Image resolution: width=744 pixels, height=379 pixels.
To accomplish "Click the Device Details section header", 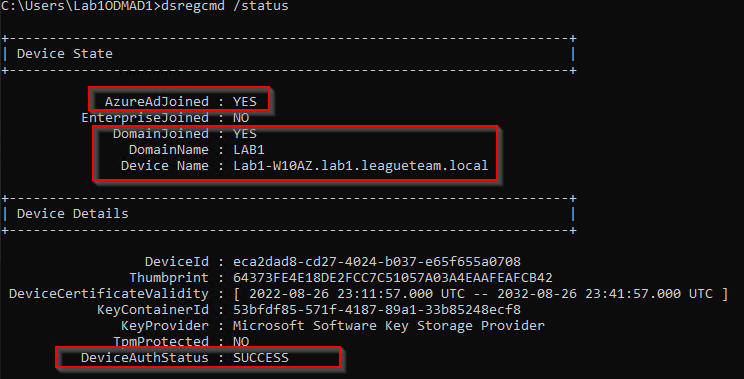I will coord(73,214).
